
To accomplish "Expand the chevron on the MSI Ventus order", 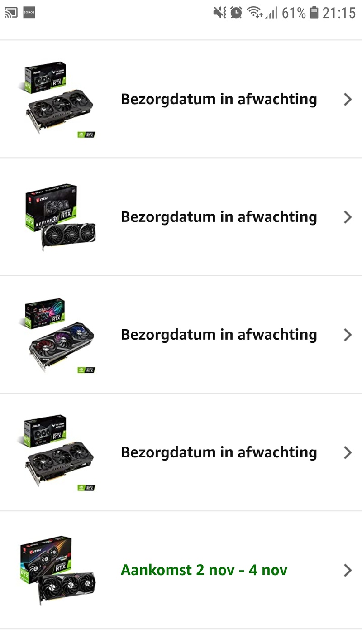I will 348,217.
